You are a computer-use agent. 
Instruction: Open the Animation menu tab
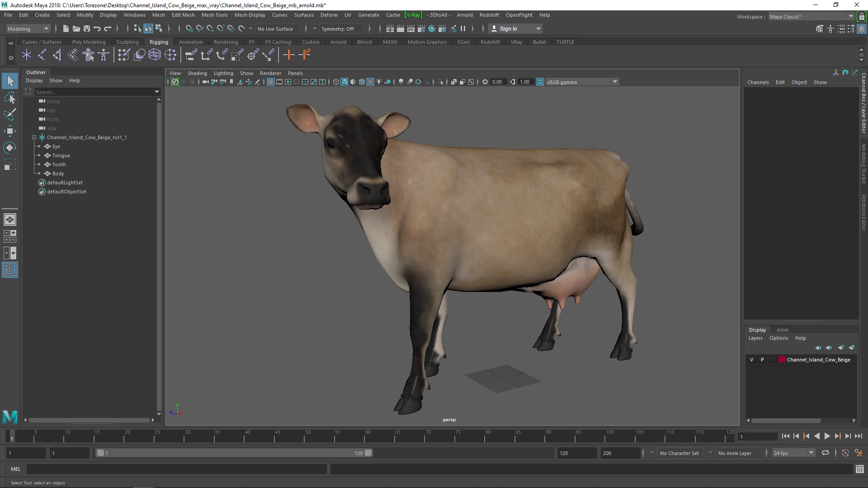coord(190,42)
